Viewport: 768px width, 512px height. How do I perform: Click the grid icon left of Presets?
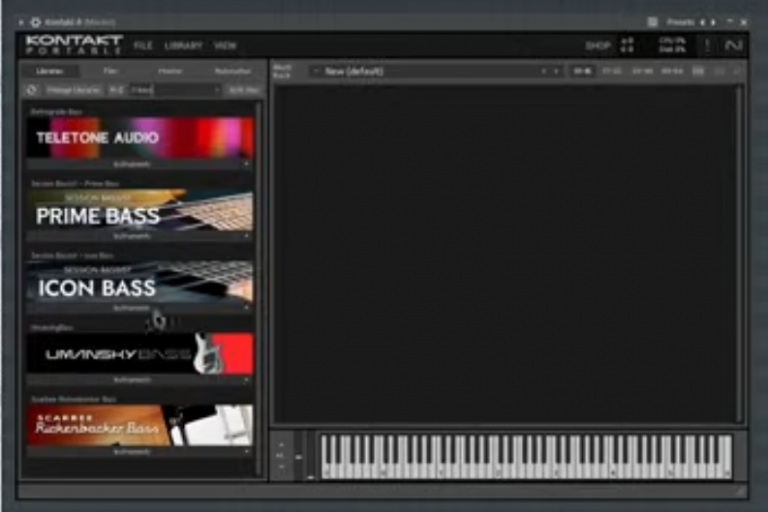[x=652, y=22]
